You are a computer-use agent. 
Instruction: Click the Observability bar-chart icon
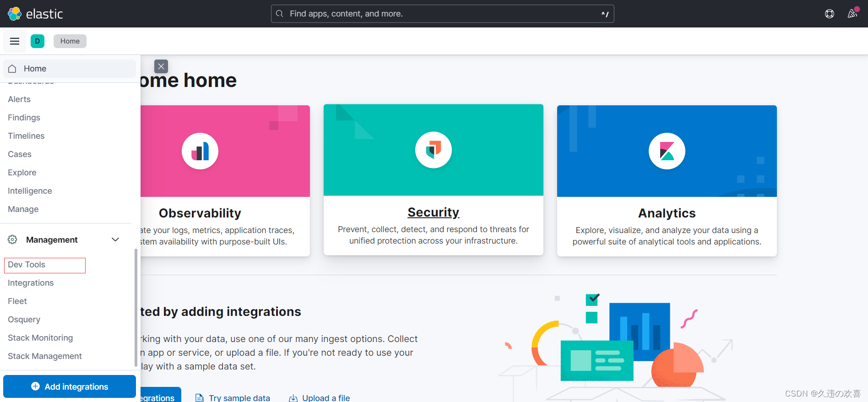pyautogui.click(x=200, y=151)
